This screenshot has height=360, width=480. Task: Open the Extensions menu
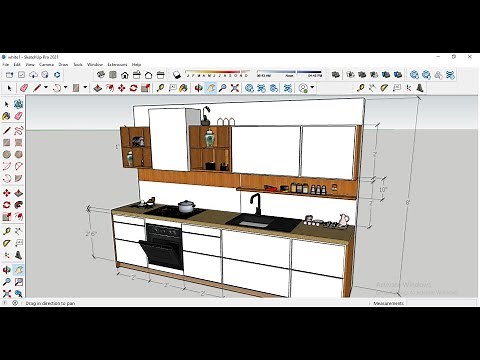(117, 64)
